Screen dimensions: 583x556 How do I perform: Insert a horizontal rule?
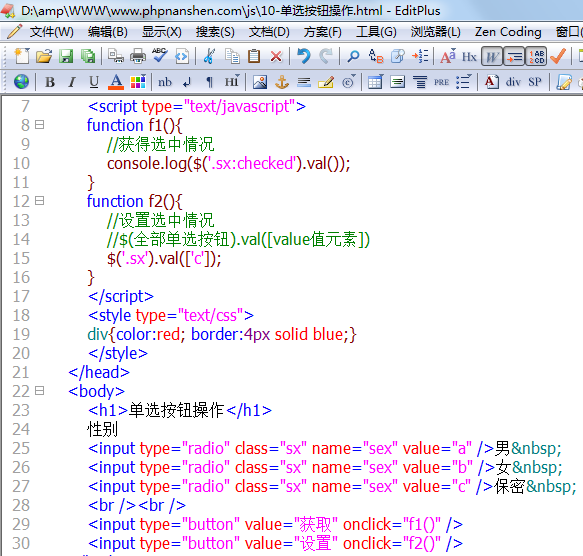(304, 82)
